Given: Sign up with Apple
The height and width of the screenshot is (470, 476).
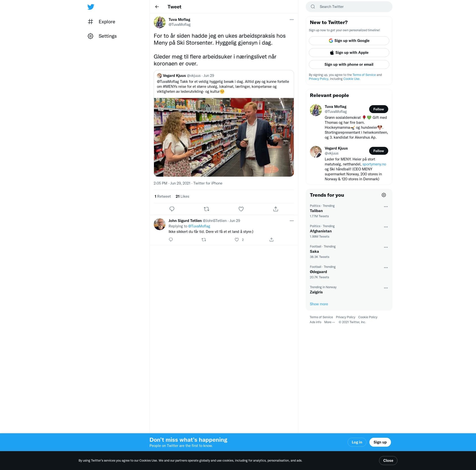Looking at the screenshot, I should 349,53.
